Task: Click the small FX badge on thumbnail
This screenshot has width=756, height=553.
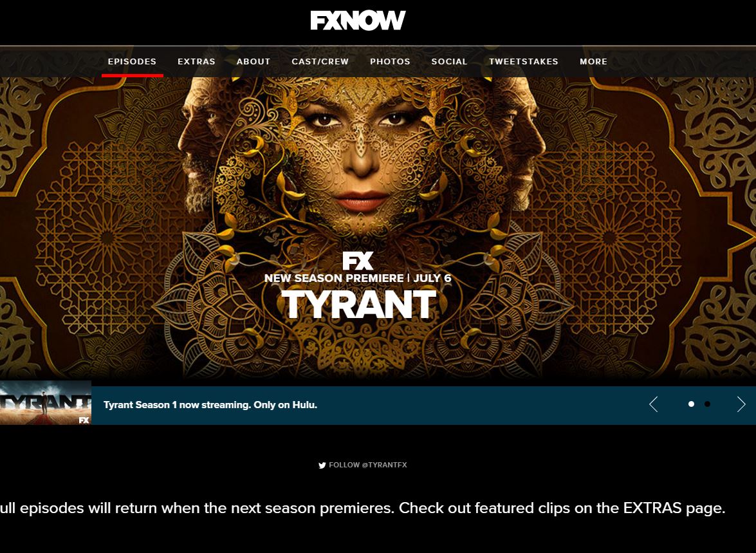Action: (84, 420)
